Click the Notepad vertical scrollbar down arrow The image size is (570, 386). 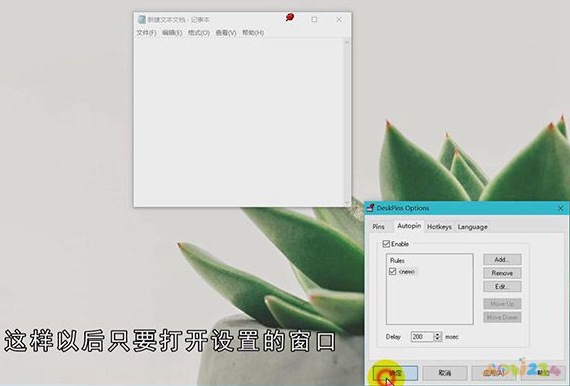[x=346, y=202]
